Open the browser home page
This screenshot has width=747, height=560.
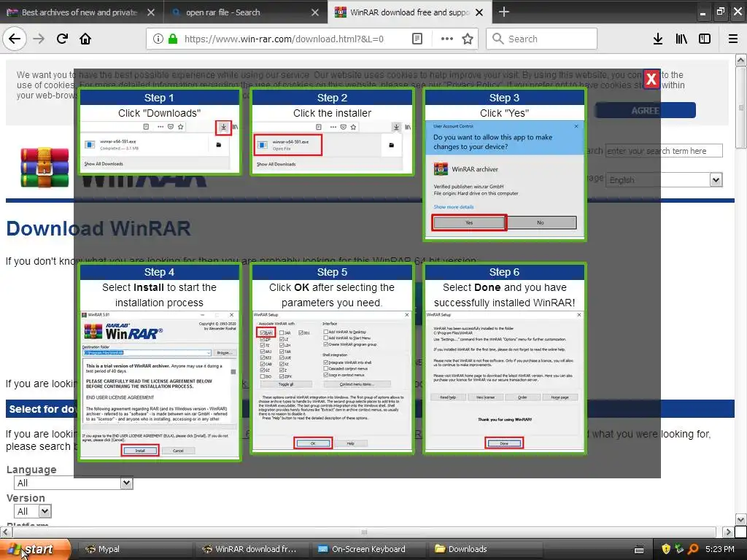tap(85, 39)
